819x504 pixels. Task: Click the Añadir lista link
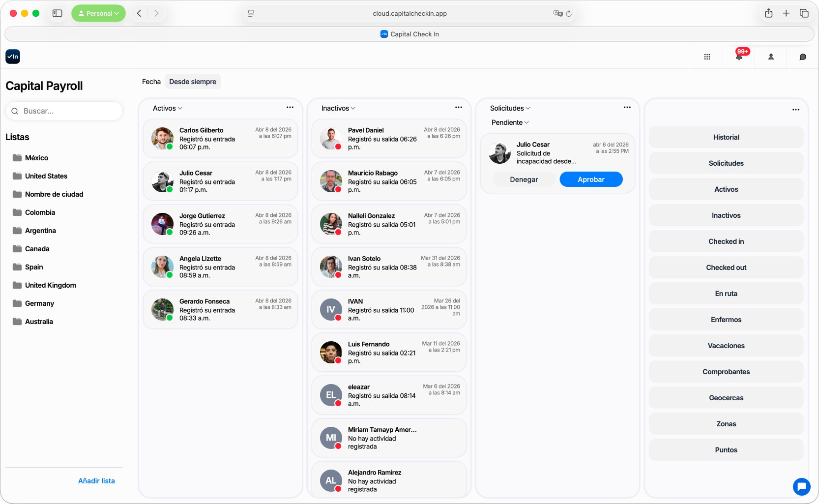pos(96,480)
